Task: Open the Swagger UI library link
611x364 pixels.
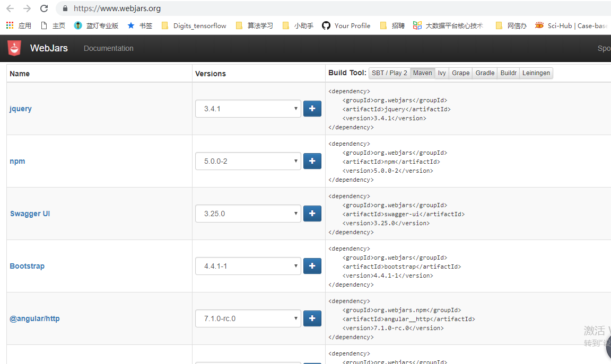Action: point(30,214)
